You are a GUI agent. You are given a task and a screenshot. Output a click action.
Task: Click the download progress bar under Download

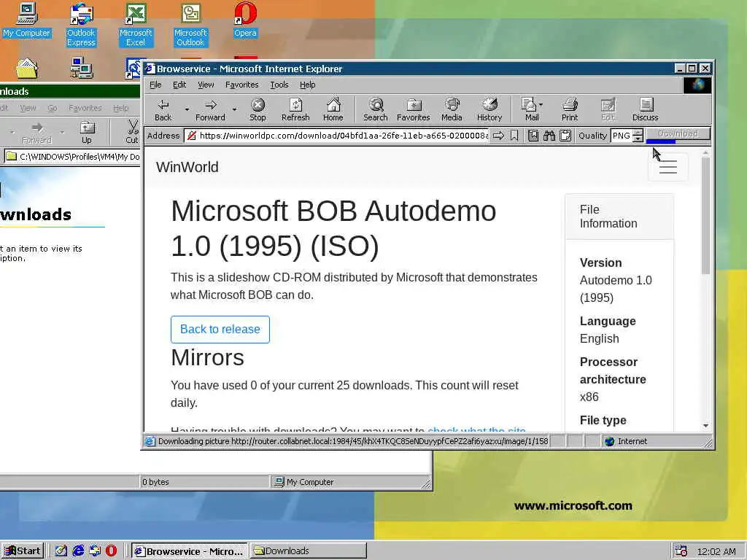[x=661, y=141]
